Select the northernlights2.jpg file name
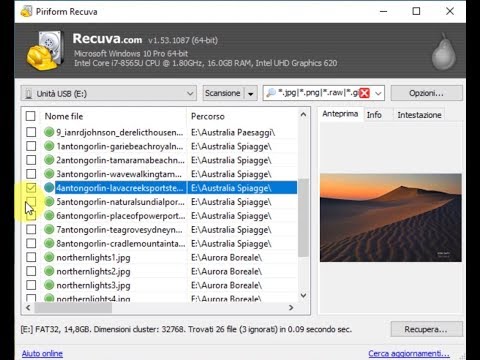This screenshot has height=360, width=480. pyautogui.click(x=93, y=272)
